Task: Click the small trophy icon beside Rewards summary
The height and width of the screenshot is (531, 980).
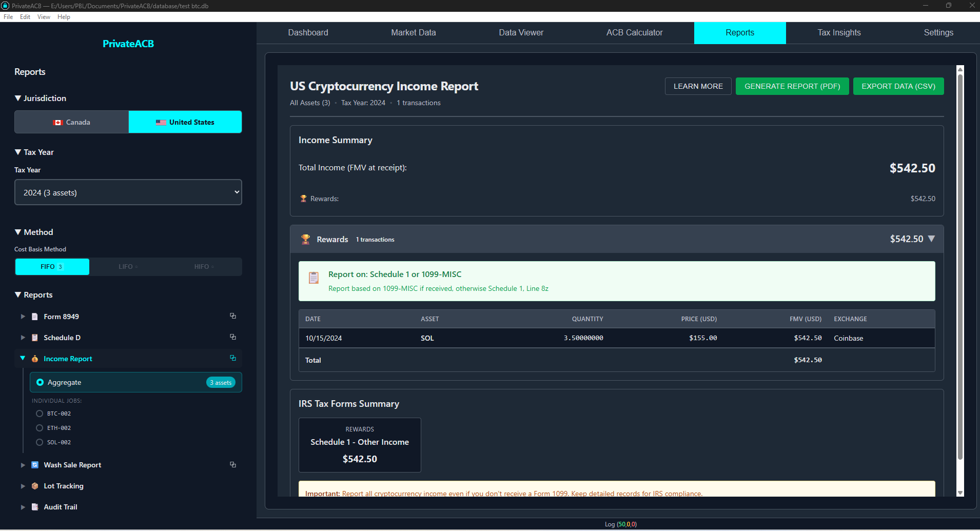Action: (x=303, y=199)
